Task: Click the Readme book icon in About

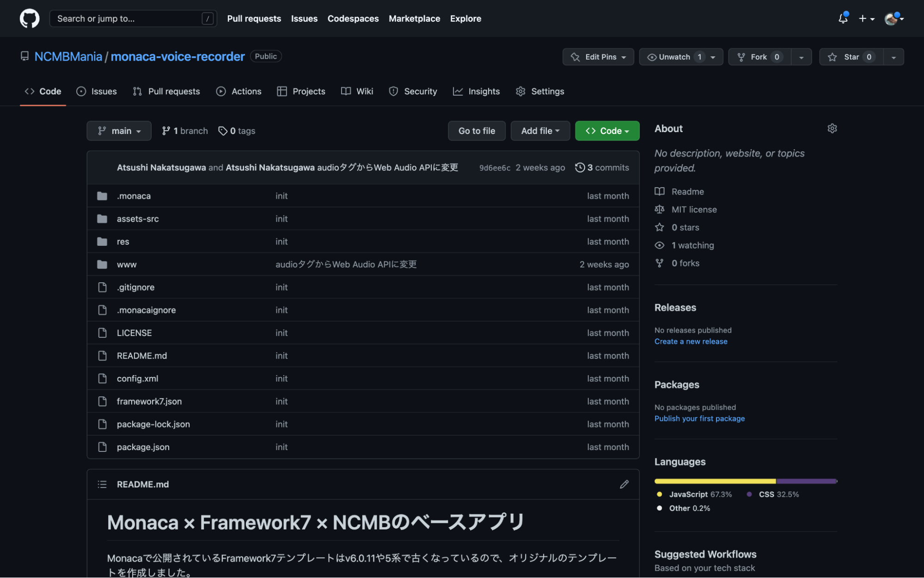Action: point(659,191)
